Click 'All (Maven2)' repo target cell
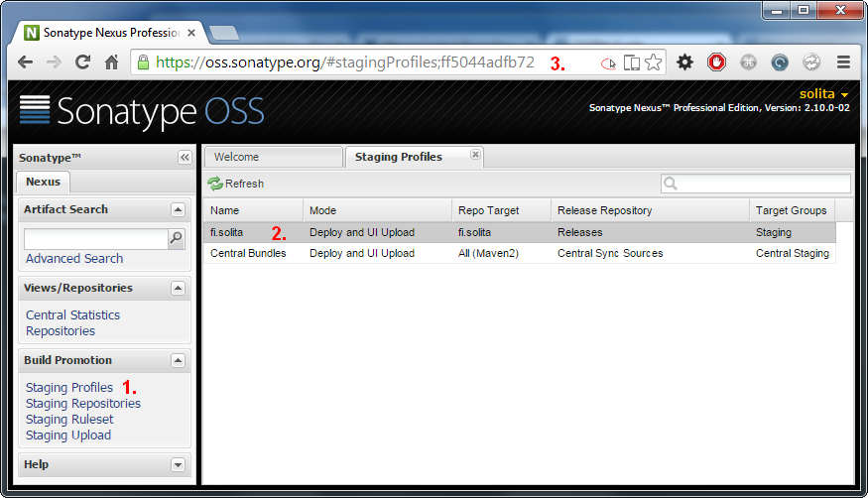The height and width of the screenshot is (498, 868). (x=488, y=253)
